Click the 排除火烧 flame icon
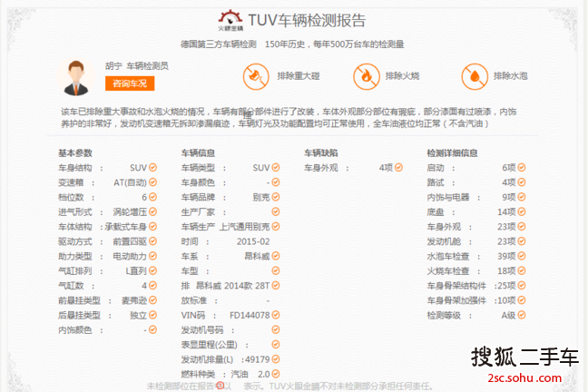Viewport: 588px width, 392px height. (367, 76)
